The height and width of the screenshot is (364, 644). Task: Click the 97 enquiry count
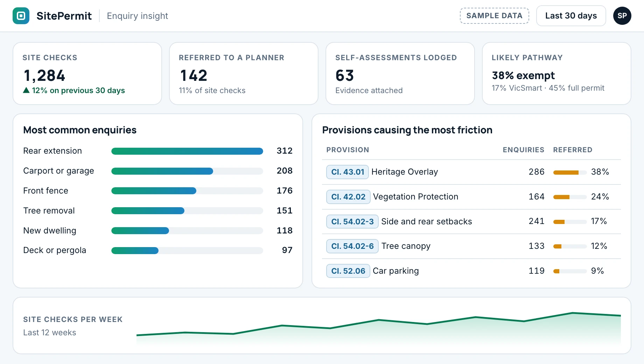coord(287,250)
